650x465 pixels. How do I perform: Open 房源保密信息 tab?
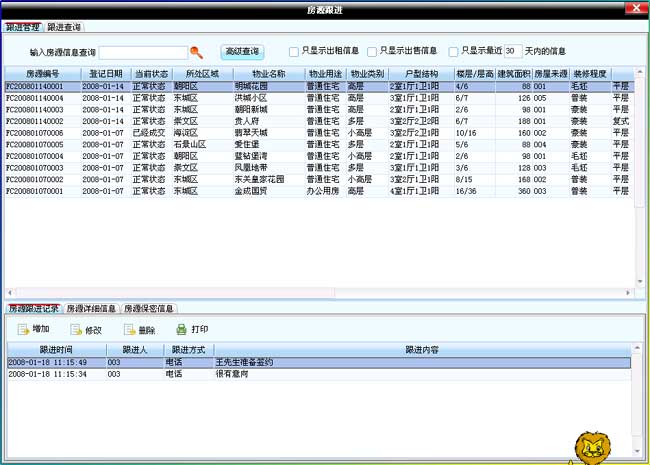click(x=149, y=309)
